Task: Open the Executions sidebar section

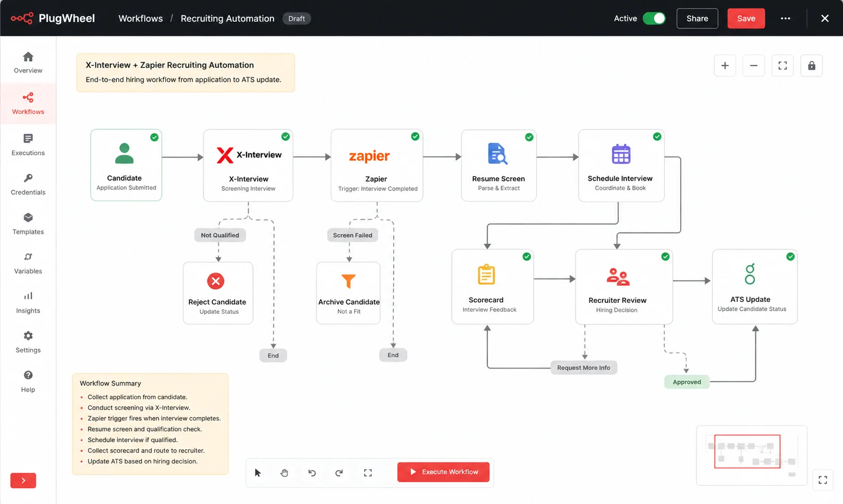Action: (28, 144)
